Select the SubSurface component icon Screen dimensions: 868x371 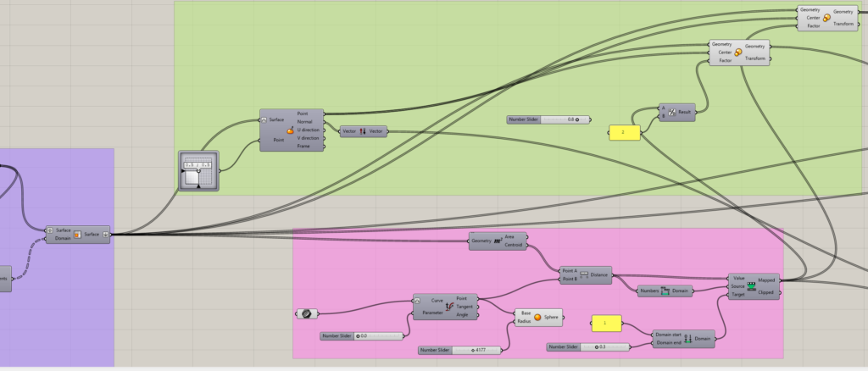point(77,234)
